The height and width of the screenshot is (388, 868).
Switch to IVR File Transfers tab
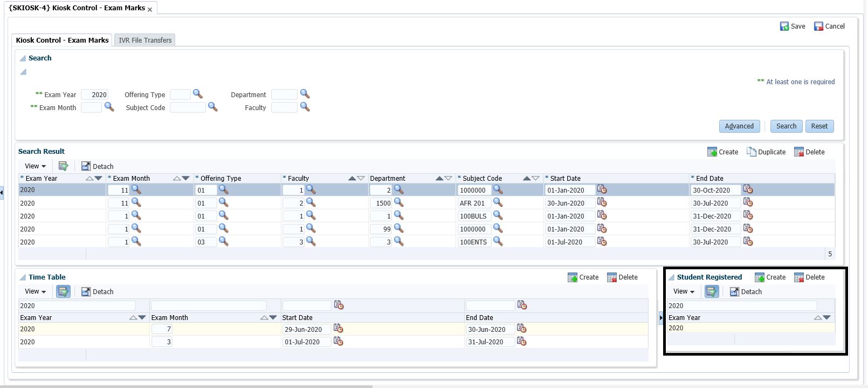[x=145, y=40]
